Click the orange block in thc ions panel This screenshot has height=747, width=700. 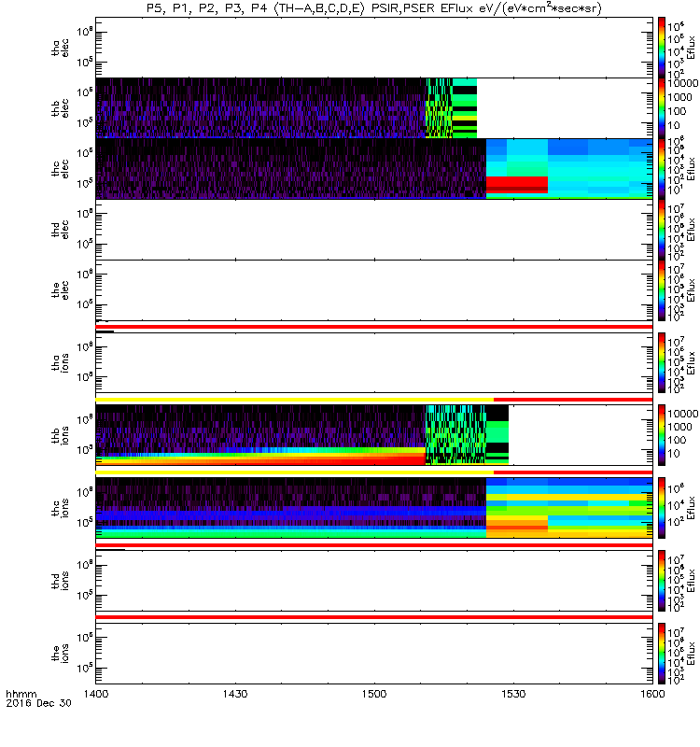tap(517, 523)
